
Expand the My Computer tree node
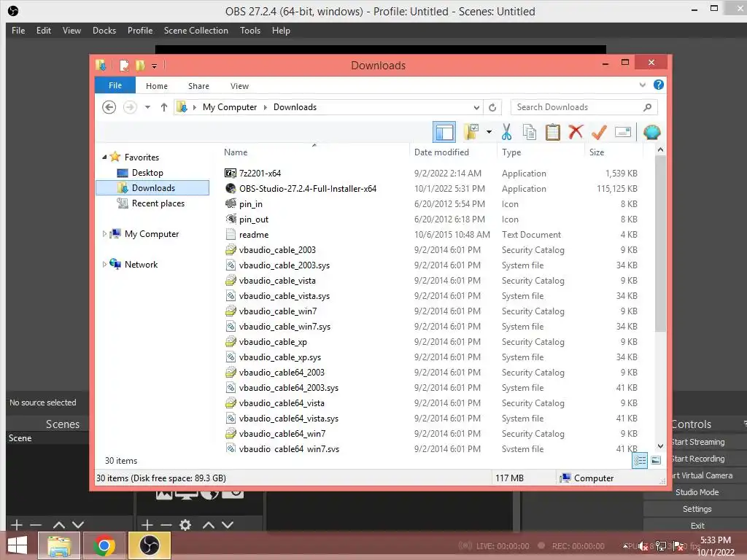point(104,234)
